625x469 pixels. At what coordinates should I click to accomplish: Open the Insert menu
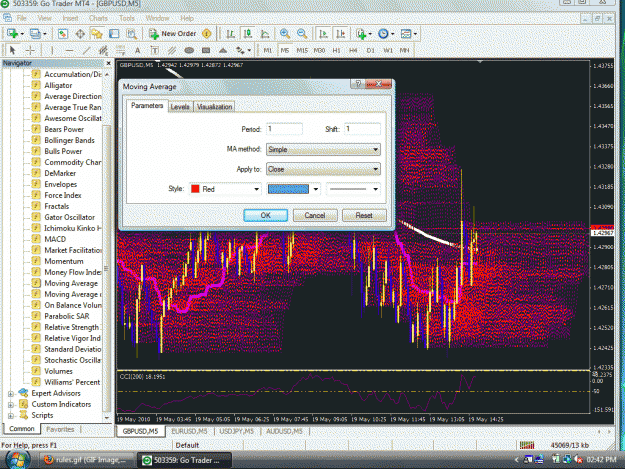coord(70,18)
